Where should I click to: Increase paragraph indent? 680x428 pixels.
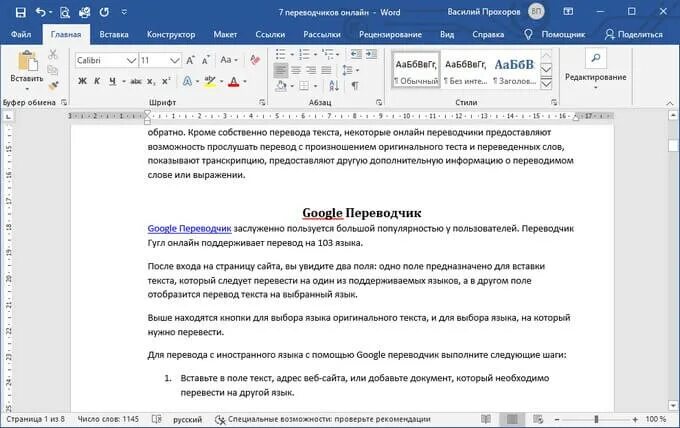[372, 54]
